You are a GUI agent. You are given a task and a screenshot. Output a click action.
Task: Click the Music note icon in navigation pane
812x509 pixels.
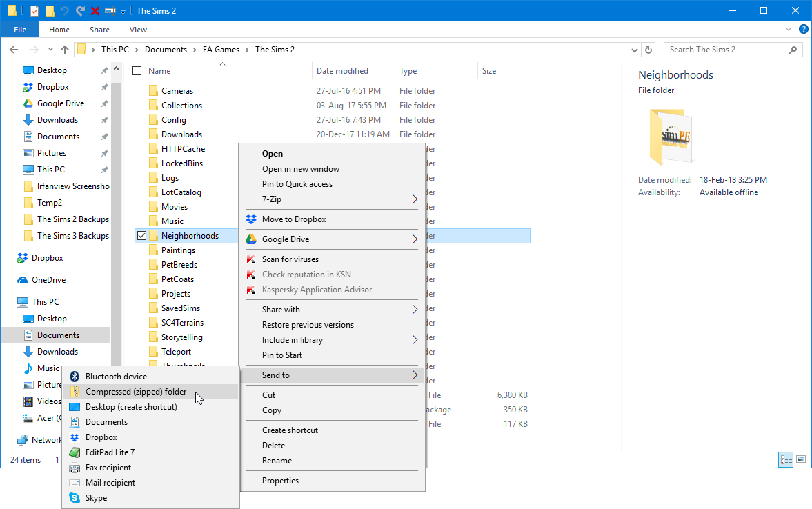(x=28, y=368)
